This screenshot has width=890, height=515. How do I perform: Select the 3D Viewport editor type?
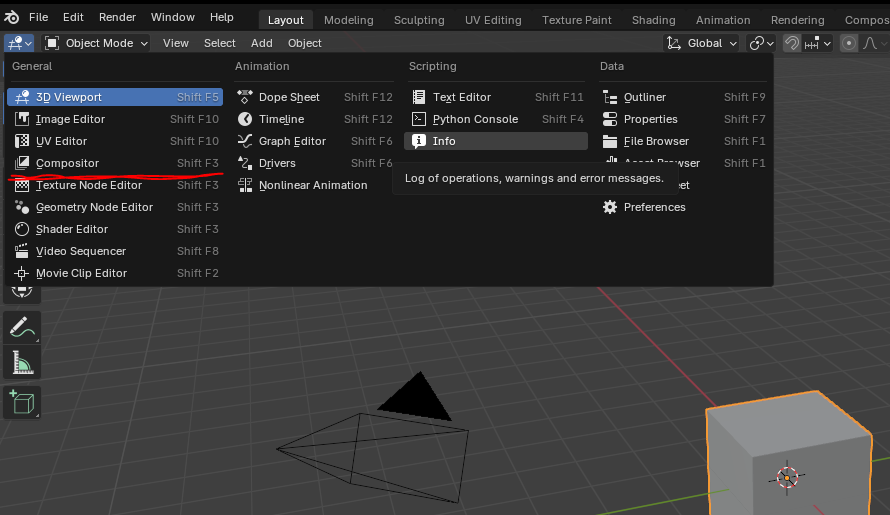click(115, 97)
